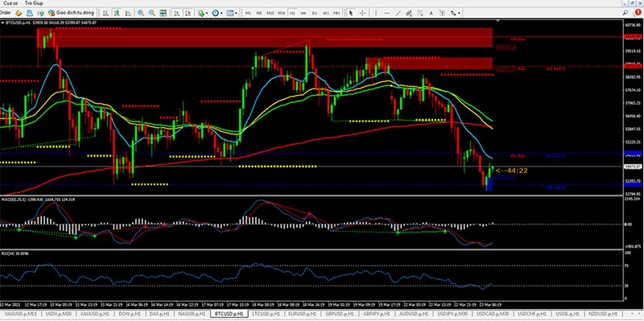Select the Fibonacci retracement tool
Viewport: 644px width, 321px height.
[x=420, y=13]
